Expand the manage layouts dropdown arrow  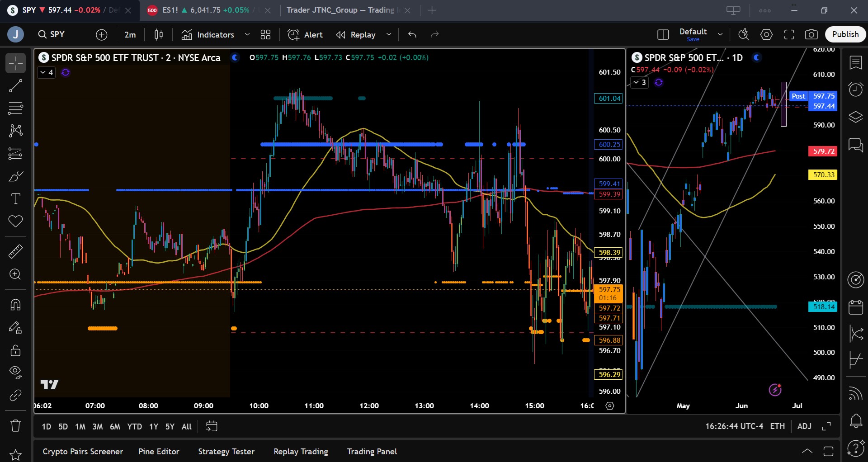click(x=720, y=34)
